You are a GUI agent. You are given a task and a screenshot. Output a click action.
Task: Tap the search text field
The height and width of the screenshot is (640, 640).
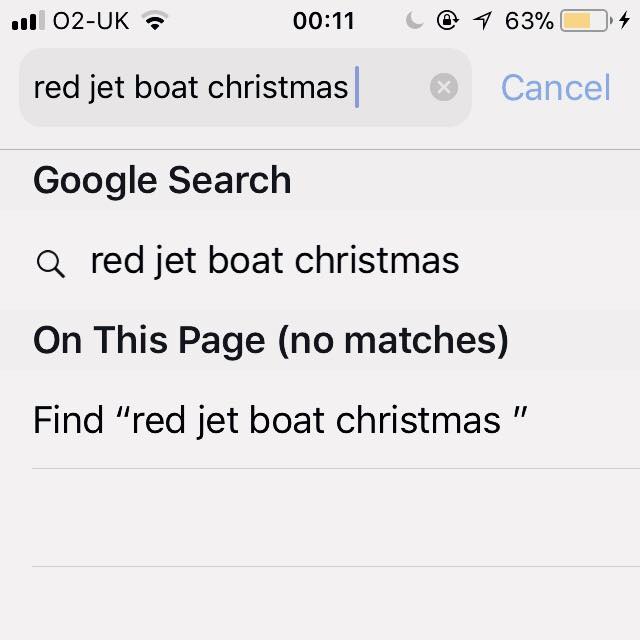pyautogui.click(x=245, y=87)
